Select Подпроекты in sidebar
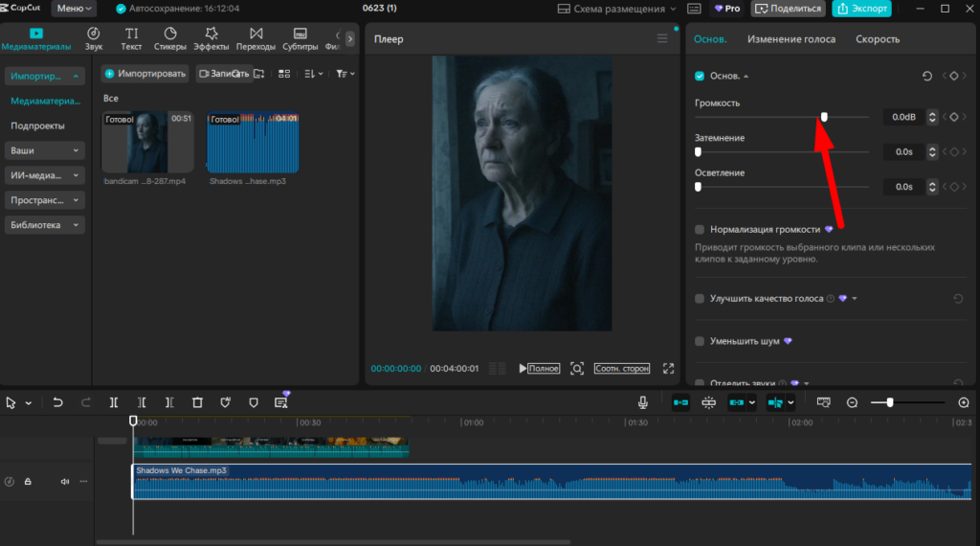The height and width of the screenshot is (546, 980). pos(37,125)
